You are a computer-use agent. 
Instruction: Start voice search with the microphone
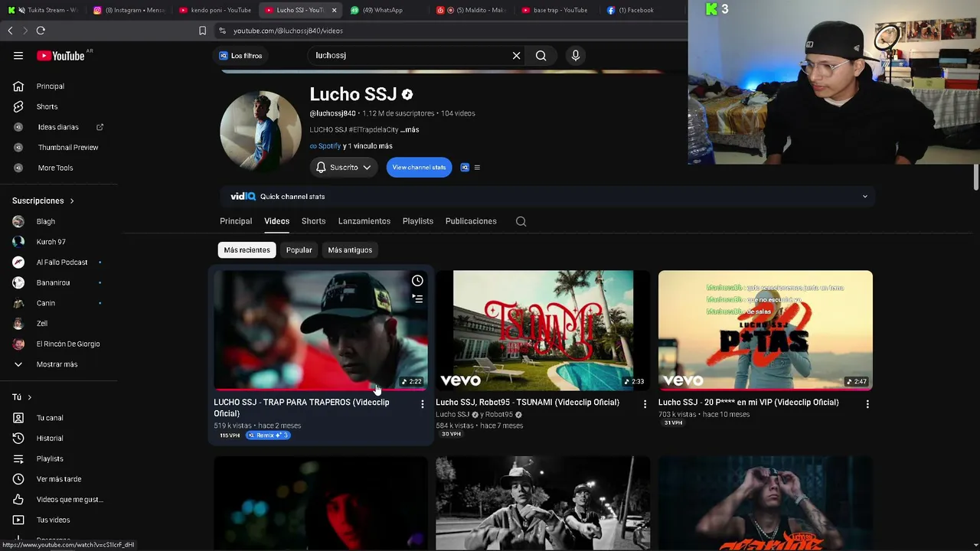click(x=576, y=55)
